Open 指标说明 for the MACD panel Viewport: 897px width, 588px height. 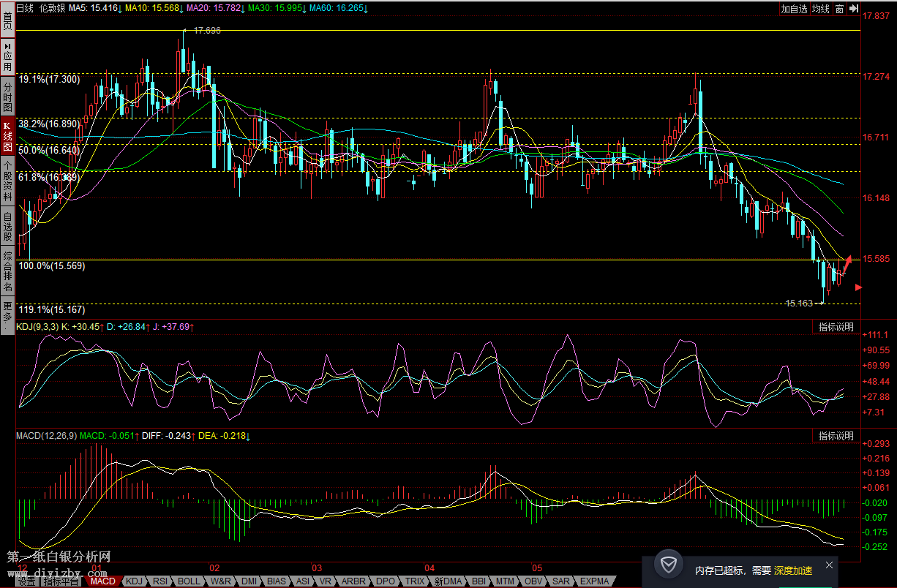click(x=836, y=436)
